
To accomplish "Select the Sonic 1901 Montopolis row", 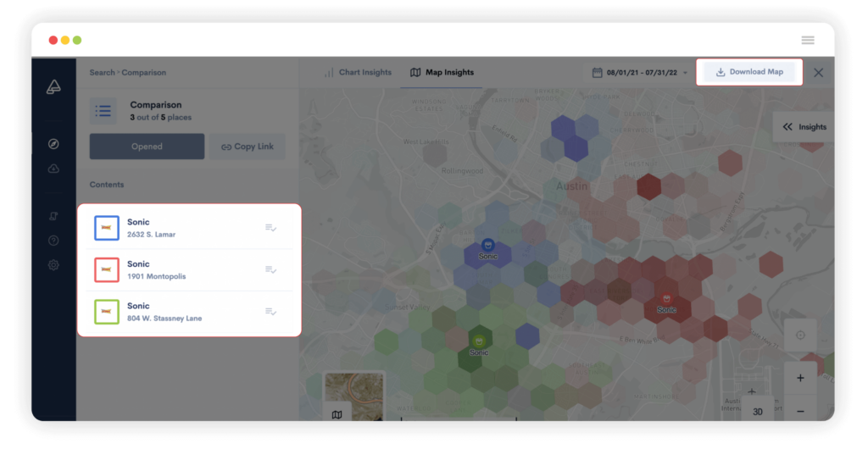I will [189, 270].
